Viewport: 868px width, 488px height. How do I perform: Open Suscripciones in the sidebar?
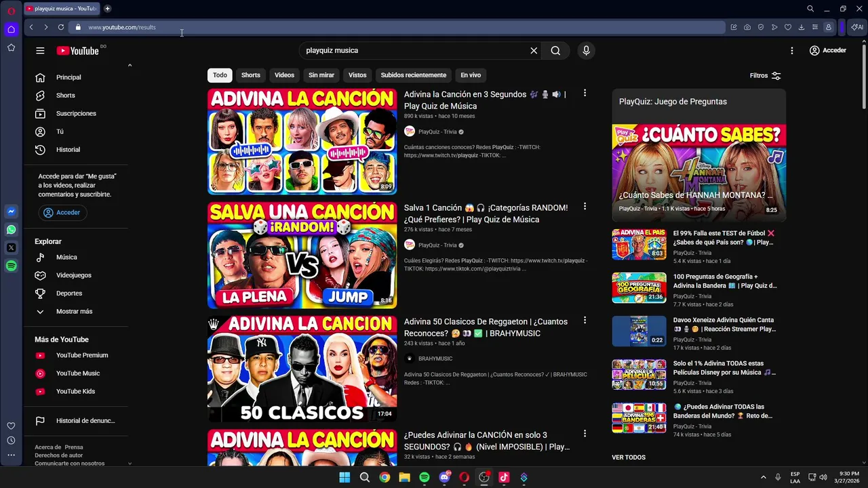pyautogui.click(x=75, y=114)
